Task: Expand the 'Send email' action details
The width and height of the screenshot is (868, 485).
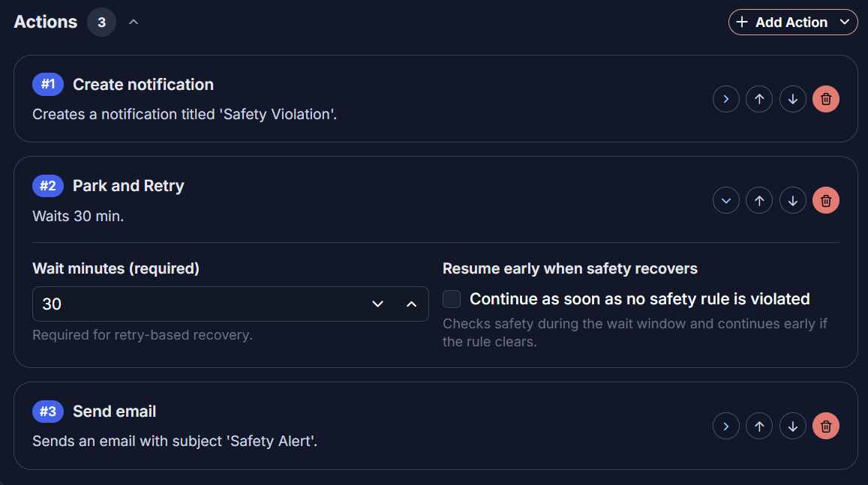Action: (x=726, y=426)
